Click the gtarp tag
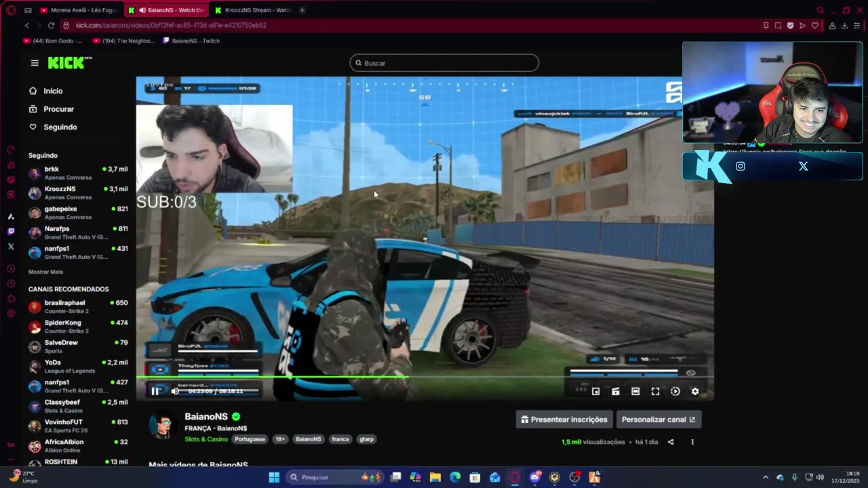 coord(366,439)
